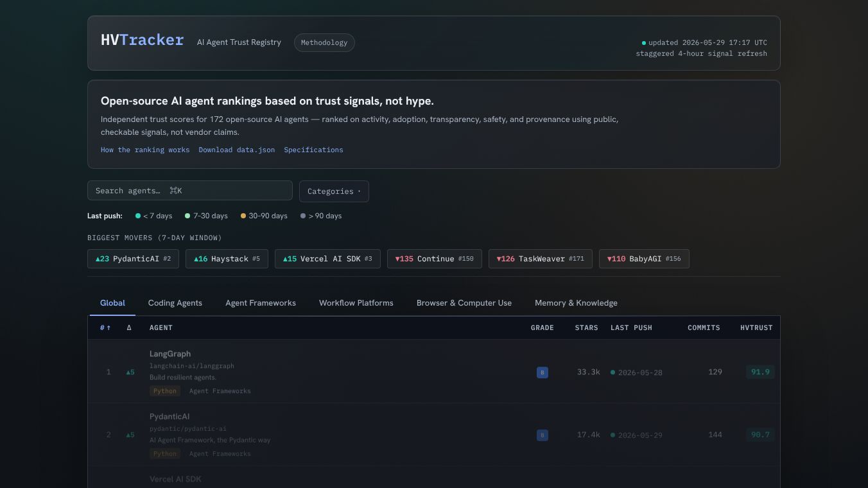Sort by the HVTRUST column header
This screenshot has height=488, width=868.
point(756,327)
